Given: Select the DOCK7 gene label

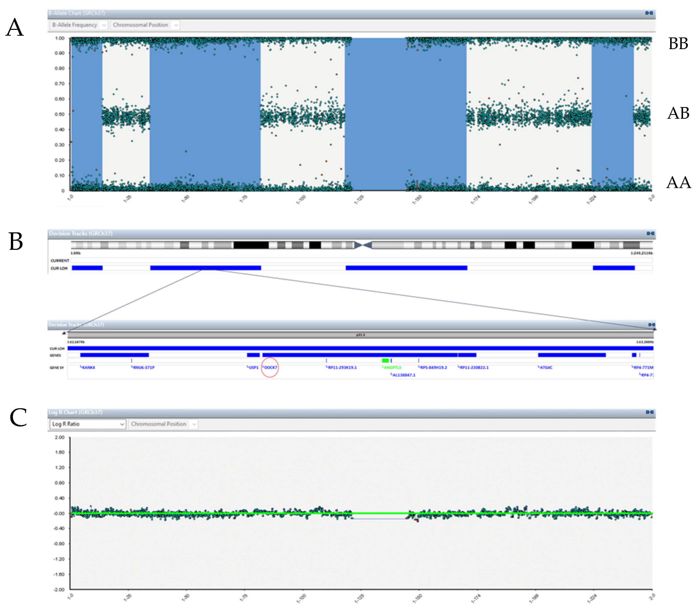Looking at the screenshot, I should tap(271, 367).
